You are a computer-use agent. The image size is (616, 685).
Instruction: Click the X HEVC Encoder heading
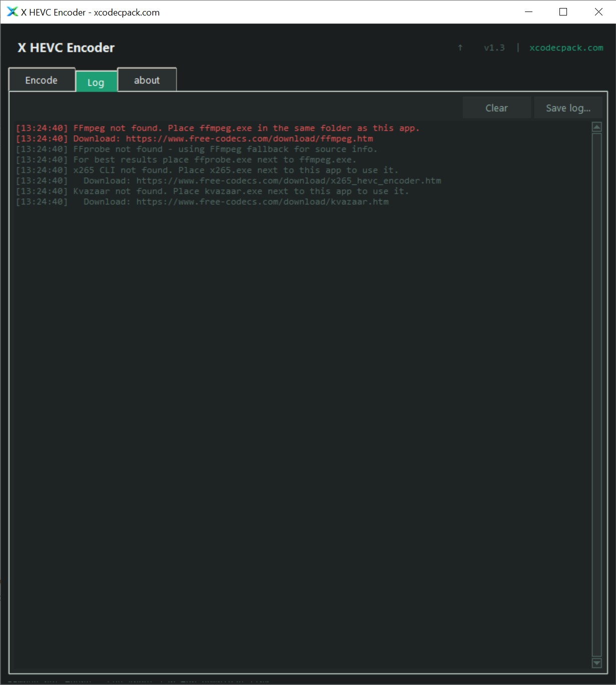coord(66,48)
